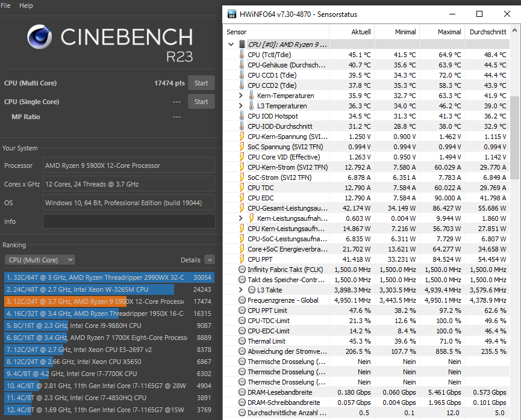521x420 pixels.
Task: Expand the ranking Details arrow
Action: (210, 260)
